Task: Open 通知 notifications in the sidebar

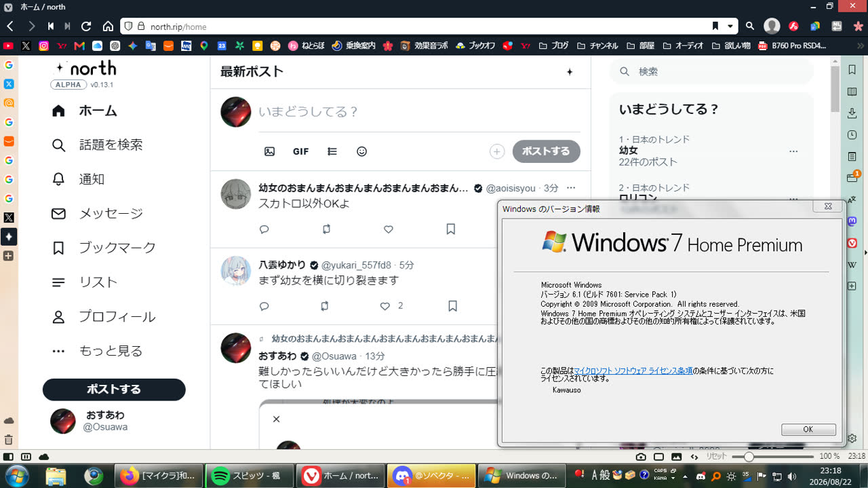Action: (x=78, y=179)
